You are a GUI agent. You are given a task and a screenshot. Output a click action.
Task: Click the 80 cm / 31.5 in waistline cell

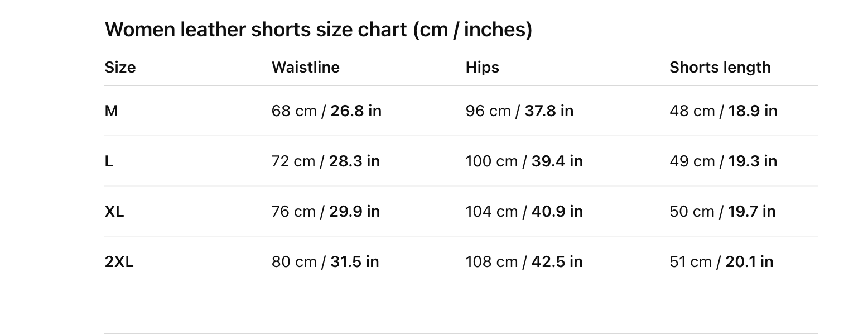click(325, 262)
